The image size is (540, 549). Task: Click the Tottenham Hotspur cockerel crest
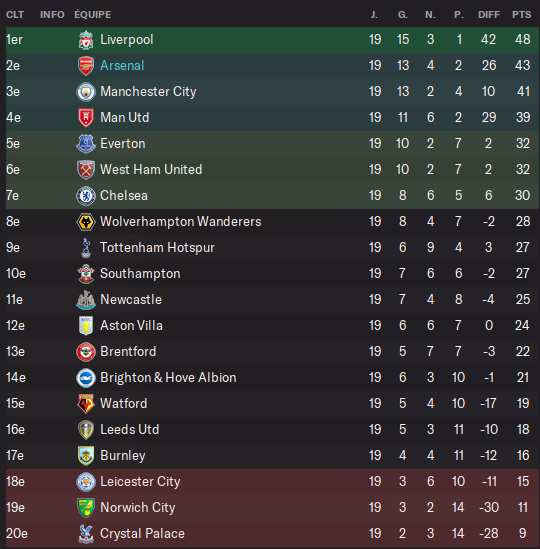coord(86,248)
